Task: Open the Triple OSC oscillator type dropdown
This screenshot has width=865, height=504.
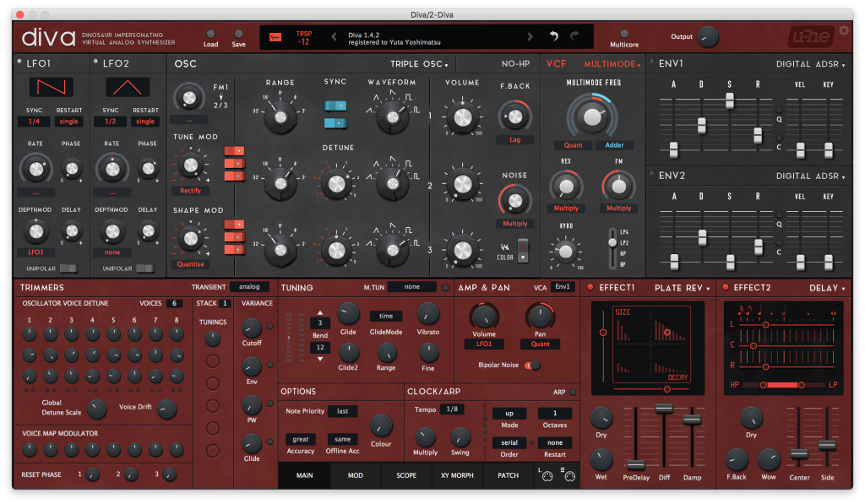Action: [x=419, y=64]
